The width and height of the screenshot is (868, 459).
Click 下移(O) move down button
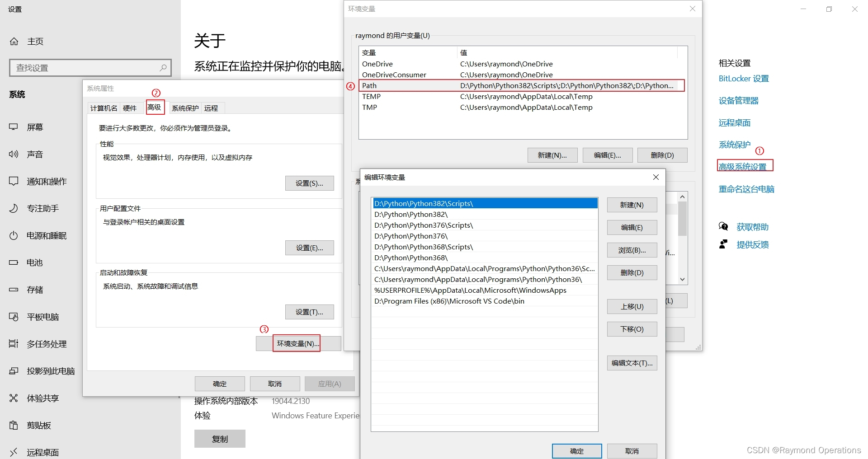[x=632, y=329]
